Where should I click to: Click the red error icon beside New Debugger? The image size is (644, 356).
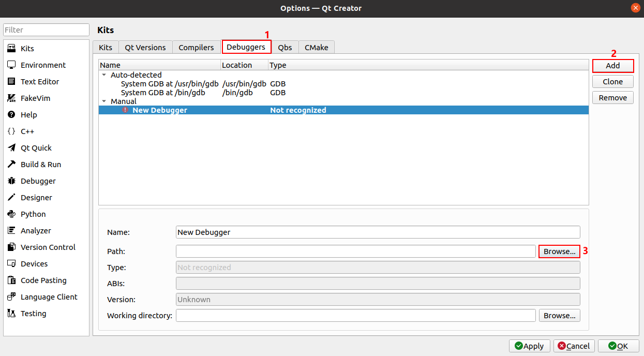125,110
